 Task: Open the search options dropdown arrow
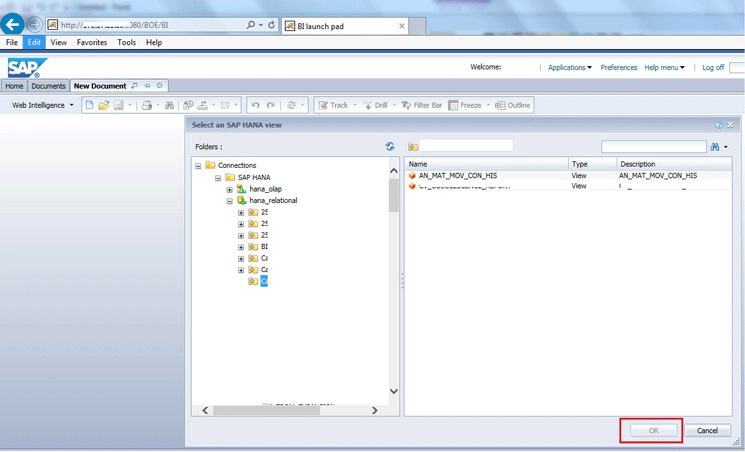726,147
